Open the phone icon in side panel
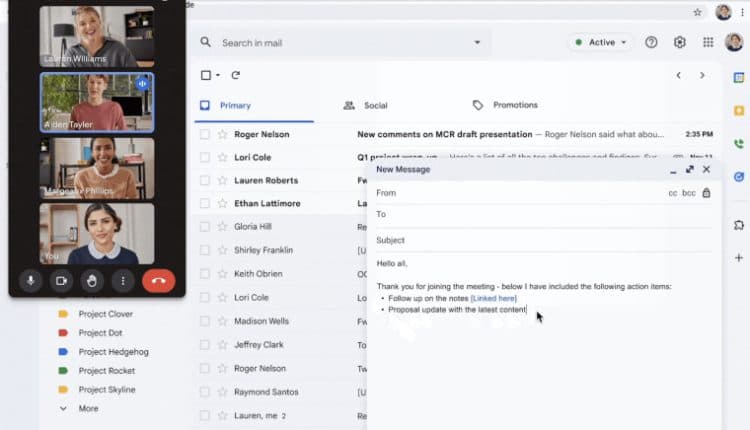The height and width of the screenshot is (430, 750). click(x=739, y=143)
